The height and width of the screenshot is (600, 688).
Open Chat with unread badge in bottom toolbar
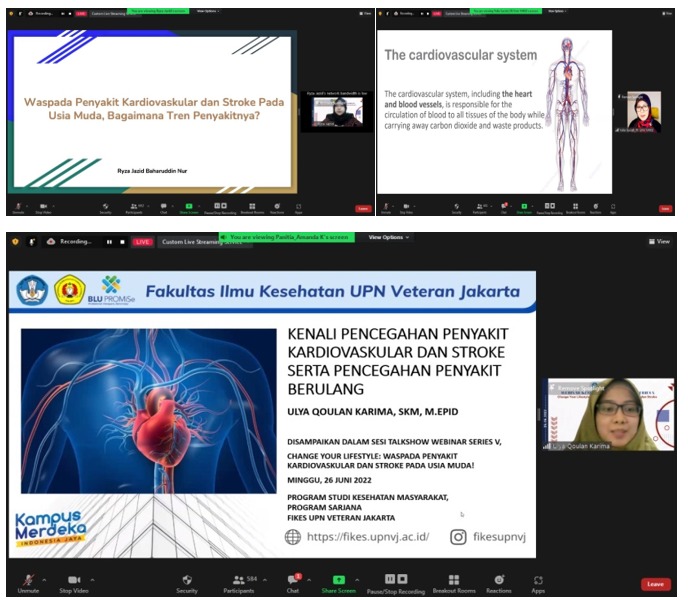tap(293, 581)
